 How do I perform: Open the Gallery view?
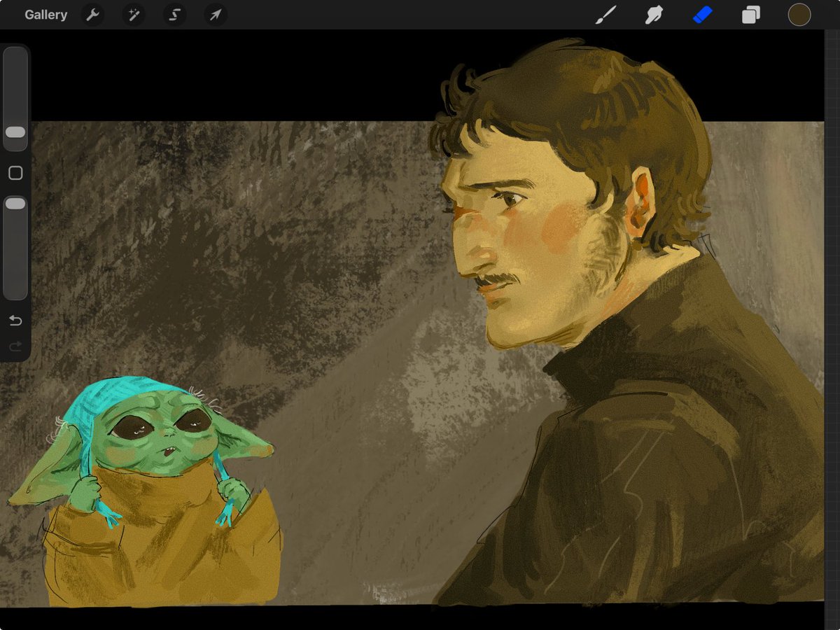(45, 15)
